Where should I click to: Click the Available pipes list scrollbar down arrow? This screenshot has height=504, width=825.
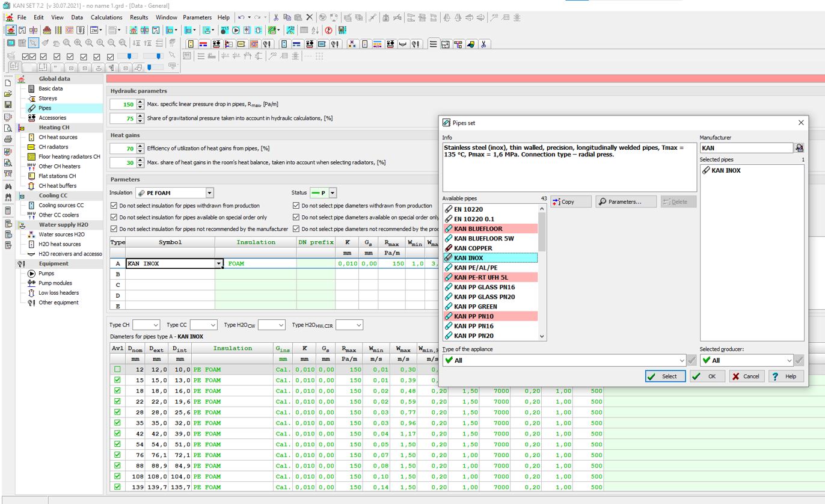542,336
